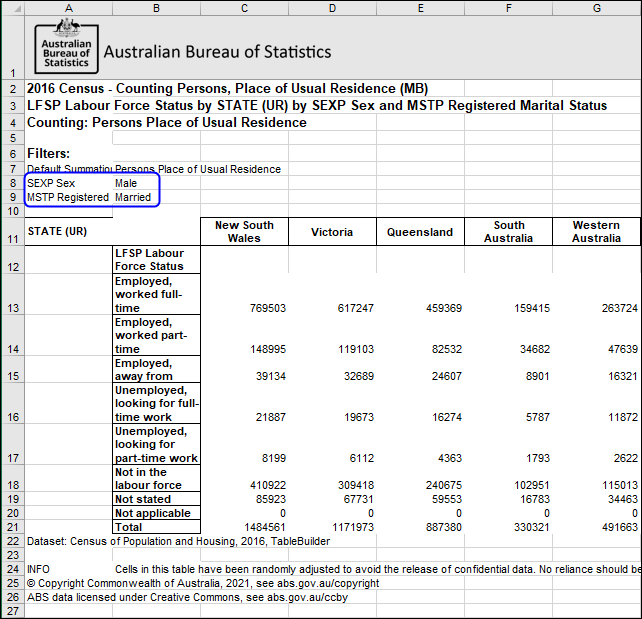Click the '2016 Census - Counting Persons' title cell
642x619 pixels.
coord(227,88)
